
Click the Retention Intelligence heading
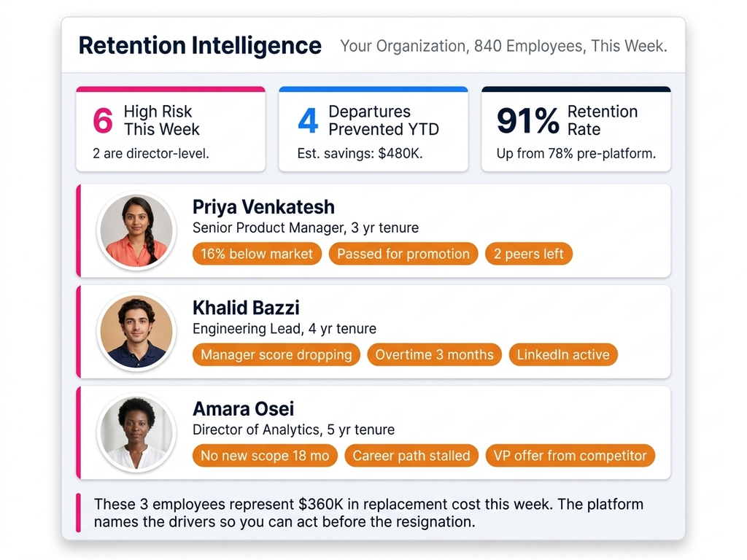[200, 45]
